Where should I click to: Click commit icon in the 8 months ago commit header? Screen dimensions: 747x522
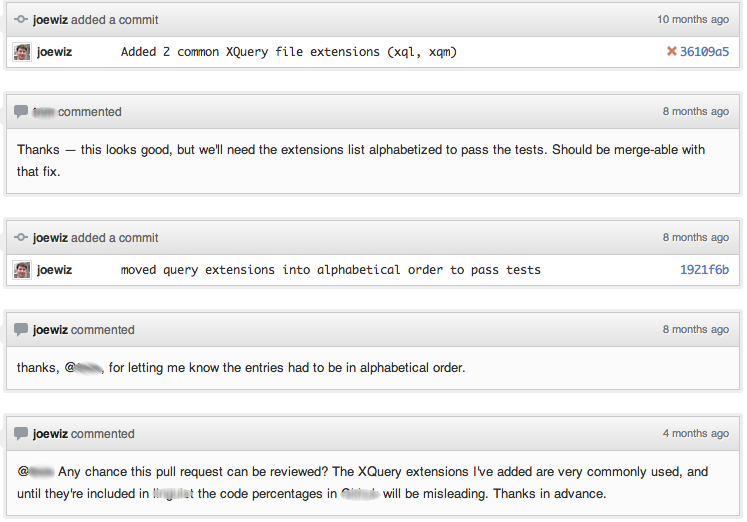tap(20, 237)
